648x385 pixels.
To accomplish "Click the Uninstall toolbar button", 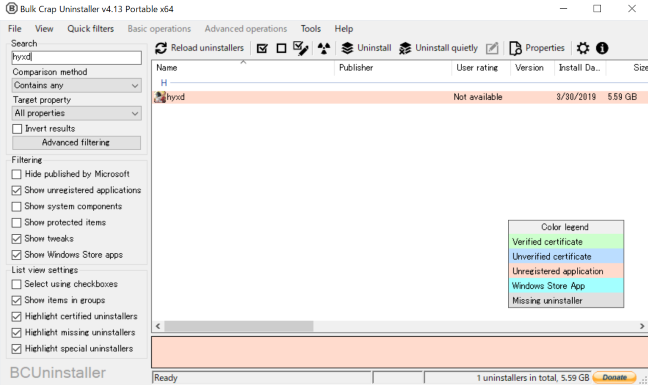I will tap(366, 48).
